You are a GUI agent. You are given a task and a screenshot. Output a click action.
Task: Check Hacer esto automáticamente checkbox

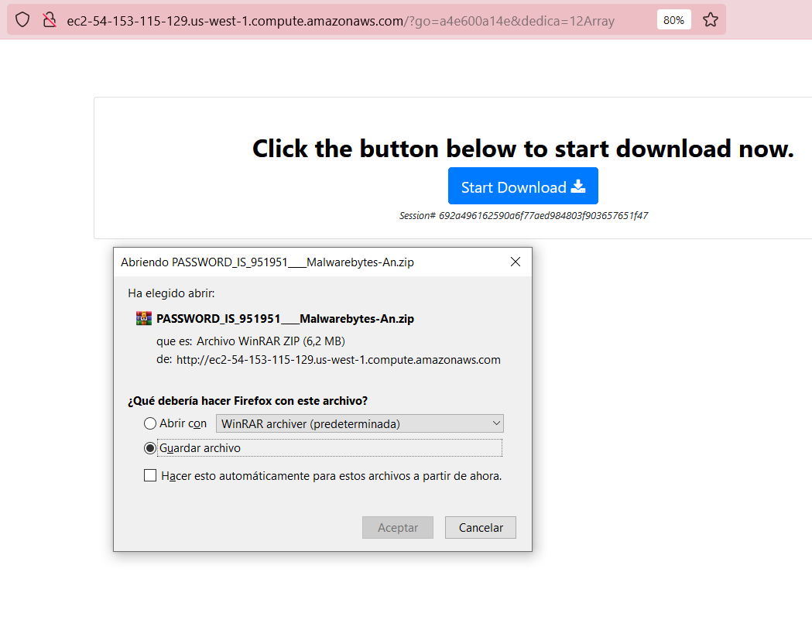coord(149,475)
